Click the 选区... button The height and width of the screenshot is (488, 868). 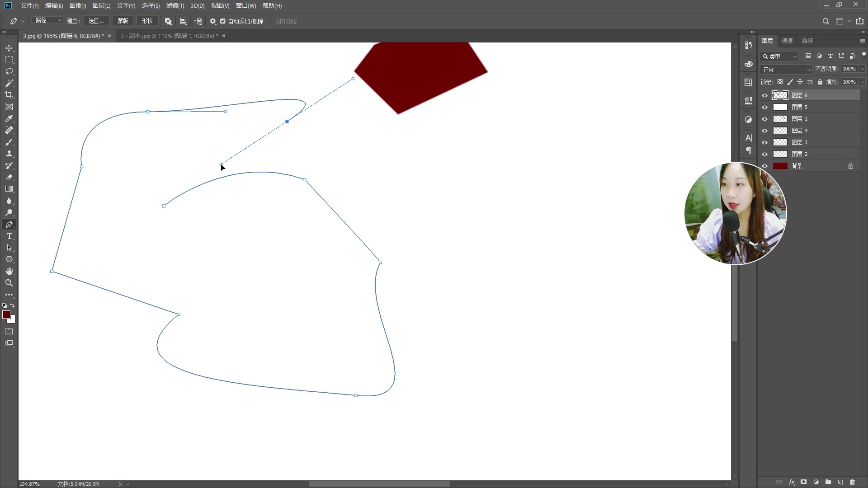[x=96, y=21]
